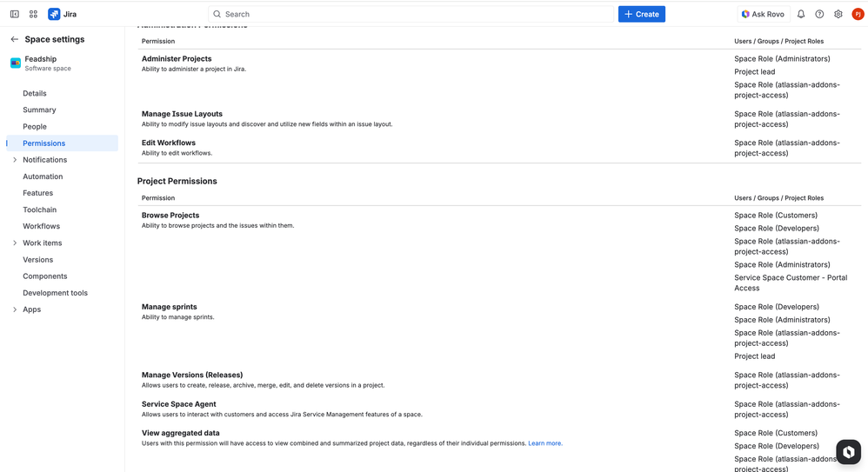Go back using the Space settings arrow
The height and width of the screenshot is (472, 868).
[15, 39]
